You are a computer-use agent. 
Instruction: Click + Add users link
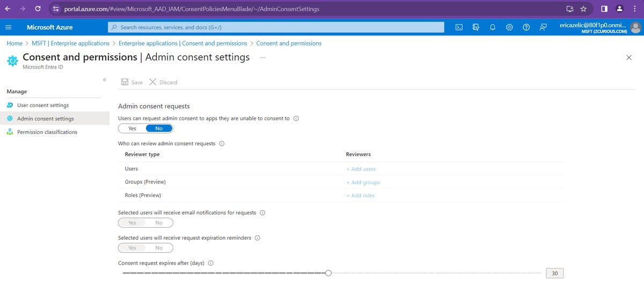361,169
